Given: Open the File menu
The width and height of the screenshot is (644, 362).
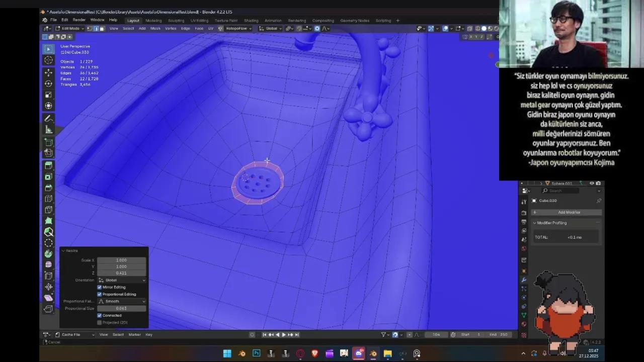Looking at the screenshot, I should click(x=53, y=20).
